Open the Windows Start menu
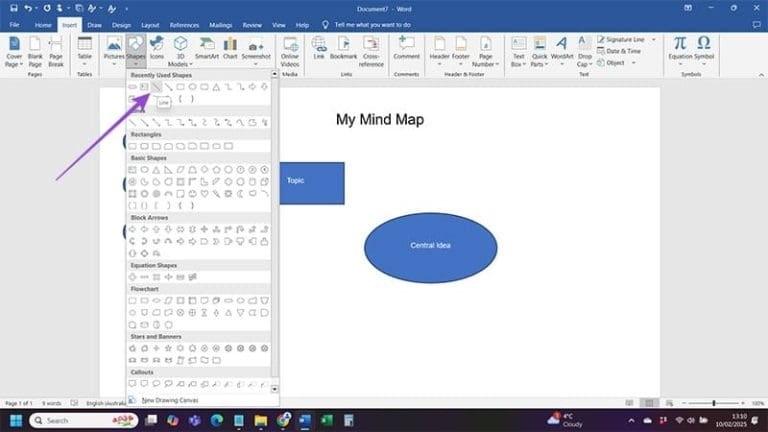The image size is (768, 432). point(16,420)
